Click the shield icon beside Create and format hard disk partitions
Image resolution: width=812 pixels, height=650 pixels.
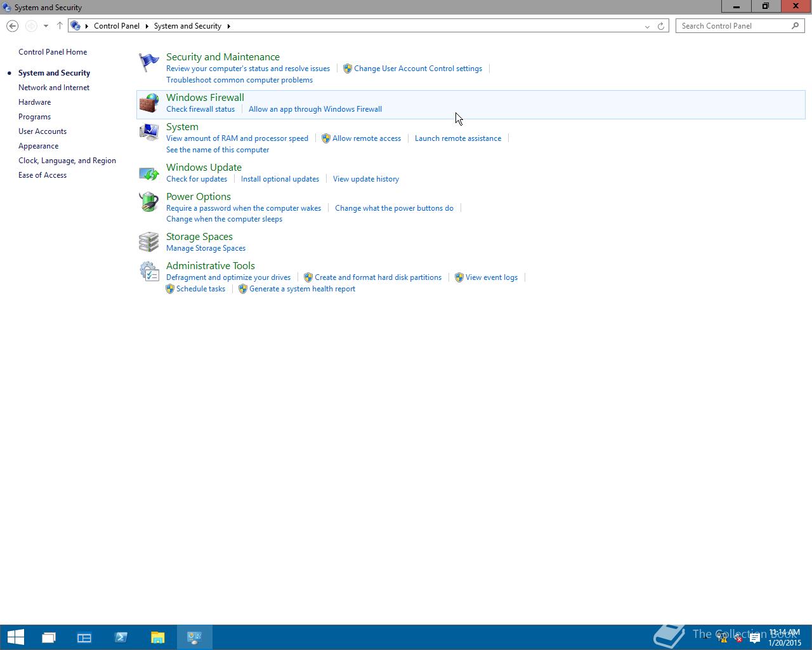(308, 277)
